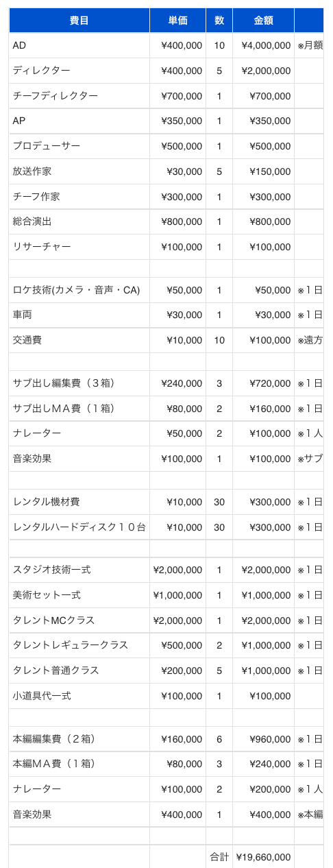The width and height of the screenshot is (333, 868).
Task: Click the 本編編集費（２箱） amount ¥960,000
Action: 264,739
